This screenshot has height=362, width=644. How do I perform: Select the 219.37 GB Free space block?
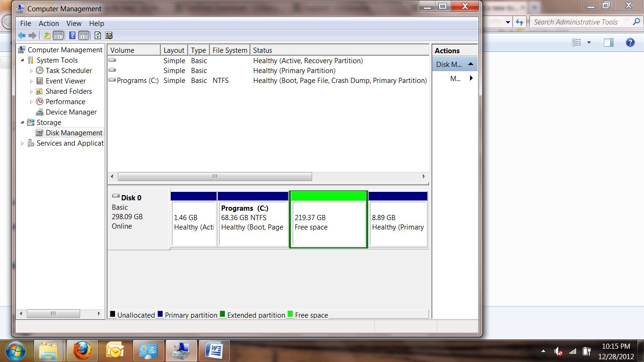pos(329,219)
